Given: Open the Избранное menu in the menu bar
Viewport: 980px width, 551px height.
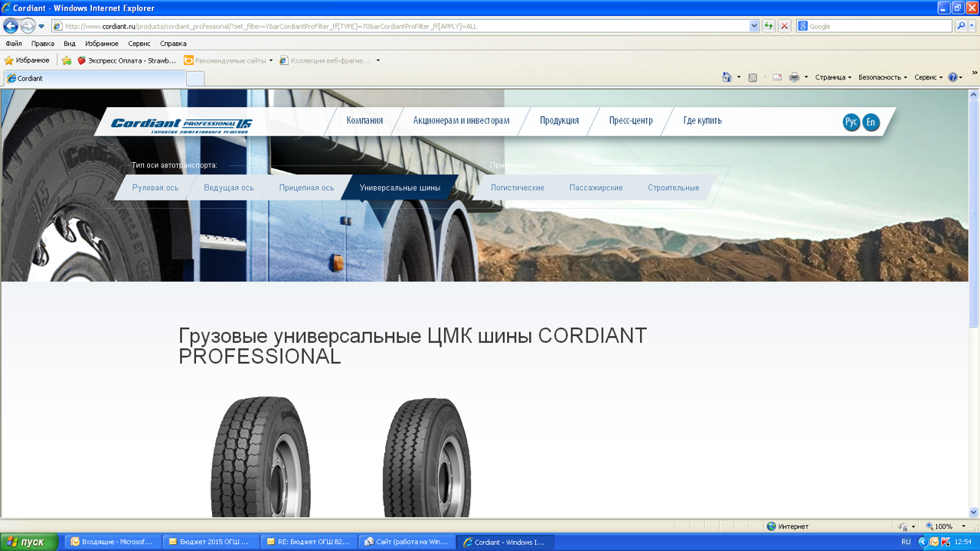Looking at the screenshot, I should (102, 44).
